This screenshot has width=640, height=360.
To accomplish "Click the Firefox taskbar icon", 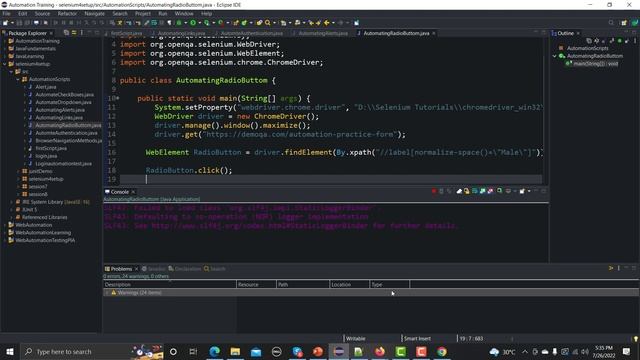I will click(x=380, y=351).
